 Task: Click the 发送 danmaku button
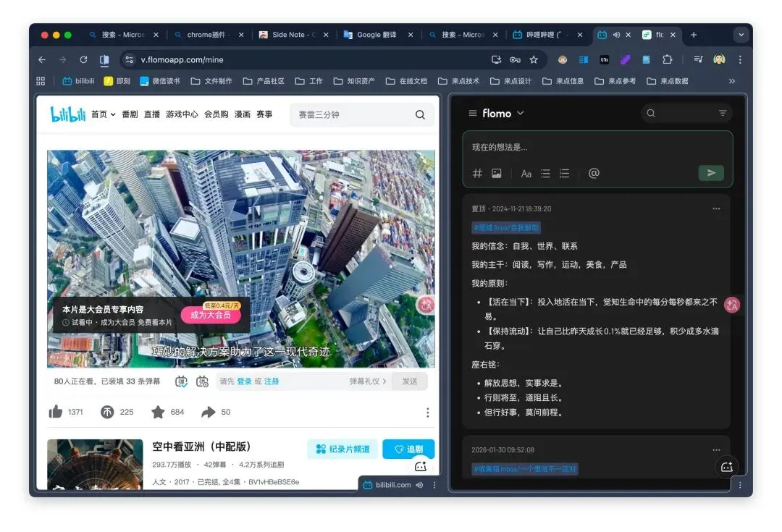click(409, 381)
